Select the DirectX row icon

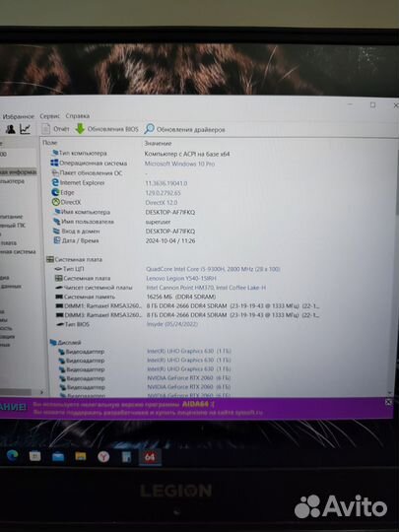(x=55, y=202)
